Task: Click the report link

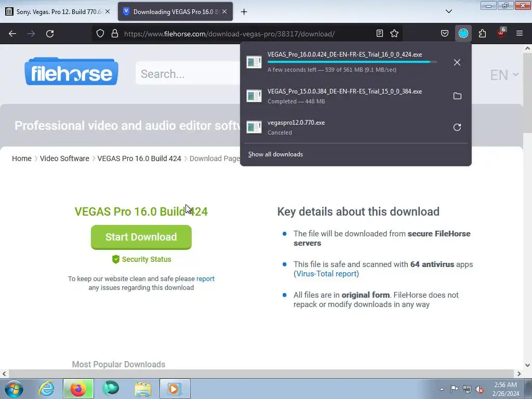Action: coord(205,278)
